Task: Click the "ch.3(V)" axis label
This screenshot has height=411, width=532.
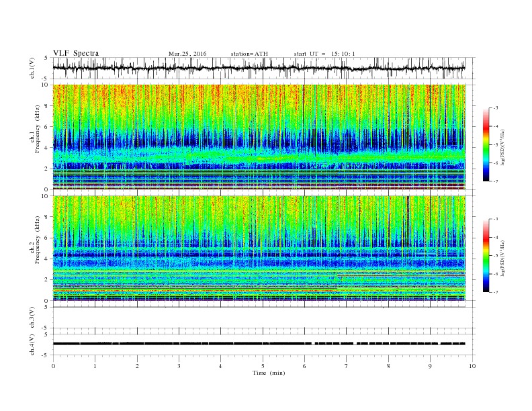Action: 32,318
